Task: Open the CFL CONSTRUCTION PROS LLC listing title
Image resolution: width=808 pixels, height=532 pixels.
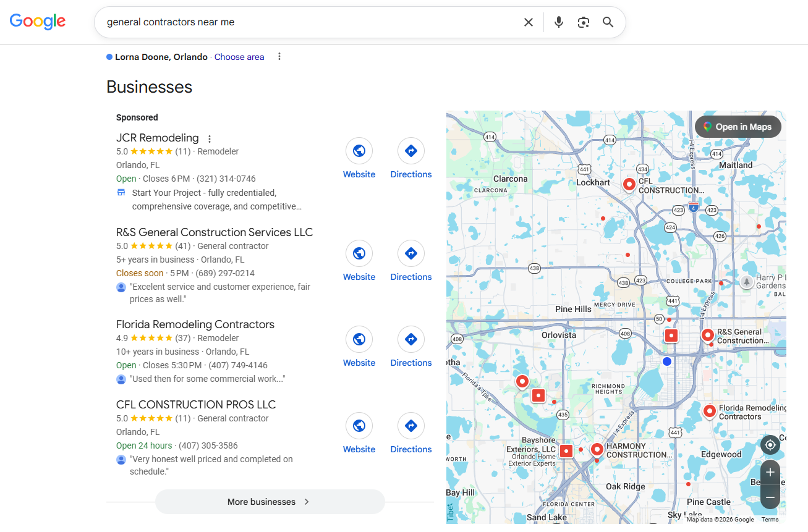Action: coord(196,405)
